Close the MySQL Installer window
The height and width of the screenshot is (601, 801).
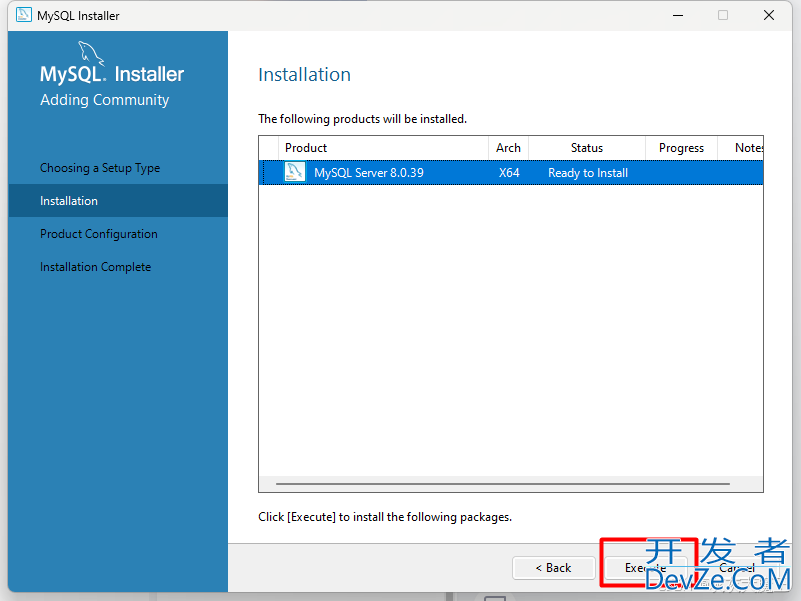pos(769,15)
